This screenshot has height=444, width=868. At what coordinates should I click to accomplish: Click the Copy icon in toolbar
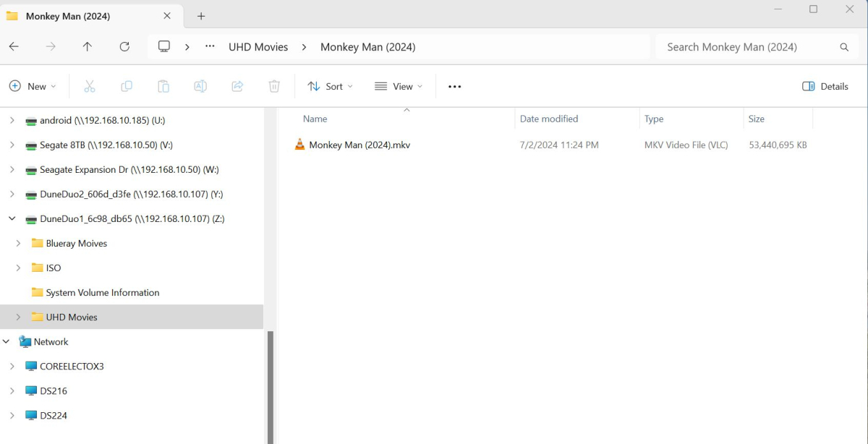(127, 86)
